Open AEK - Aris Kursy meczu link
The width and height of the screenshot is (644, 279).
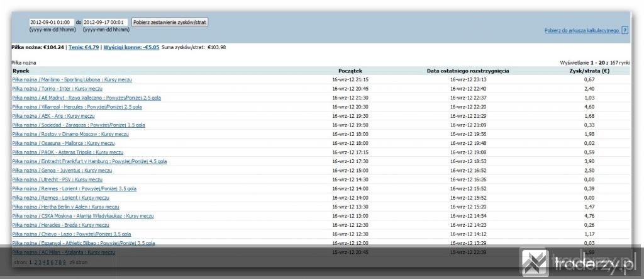(x=53, y=116)
